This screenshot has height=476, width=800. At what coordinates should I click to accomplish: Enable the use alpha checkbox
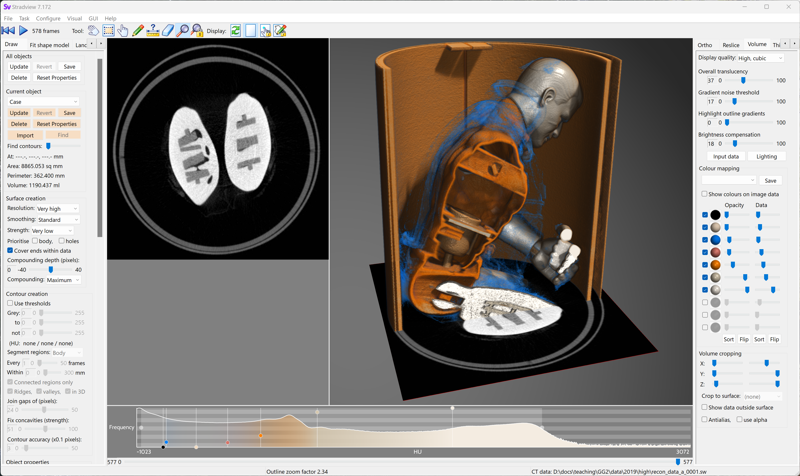pyautogui.click(x=739, y=419)
